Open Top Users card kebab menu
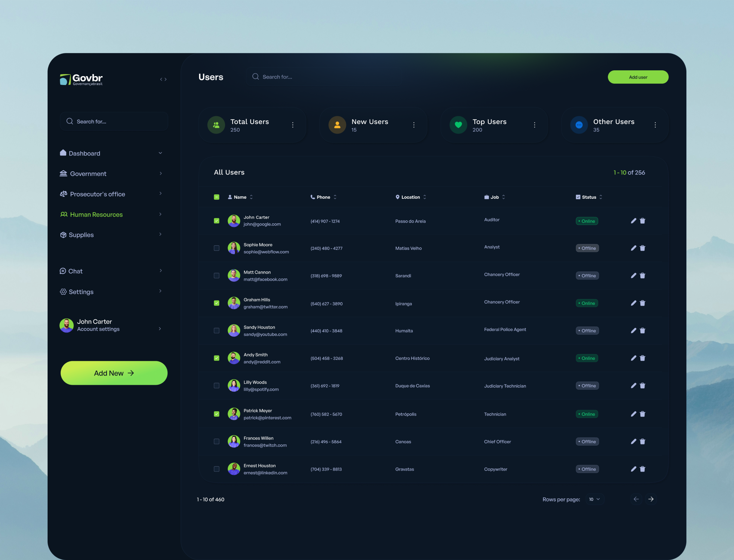Viewport: 734px width, 560px height. tap(535, 125)
